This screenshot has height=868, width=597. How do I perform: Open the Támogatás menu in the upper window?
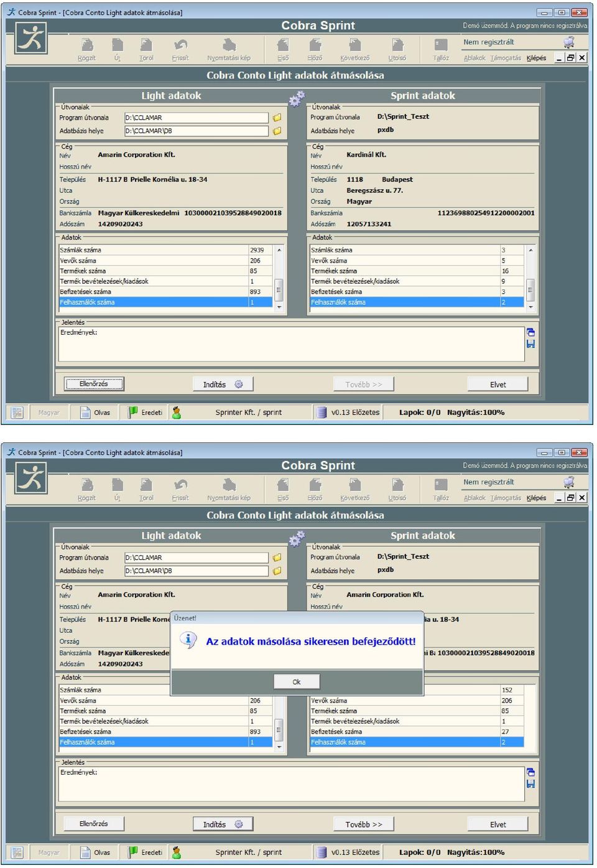506,58
